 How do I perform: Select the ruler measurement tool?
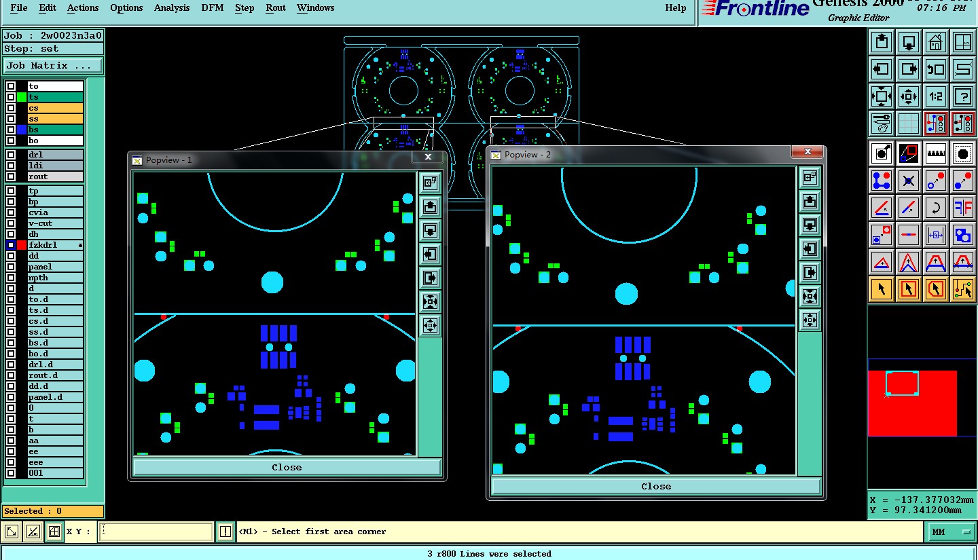935,153
